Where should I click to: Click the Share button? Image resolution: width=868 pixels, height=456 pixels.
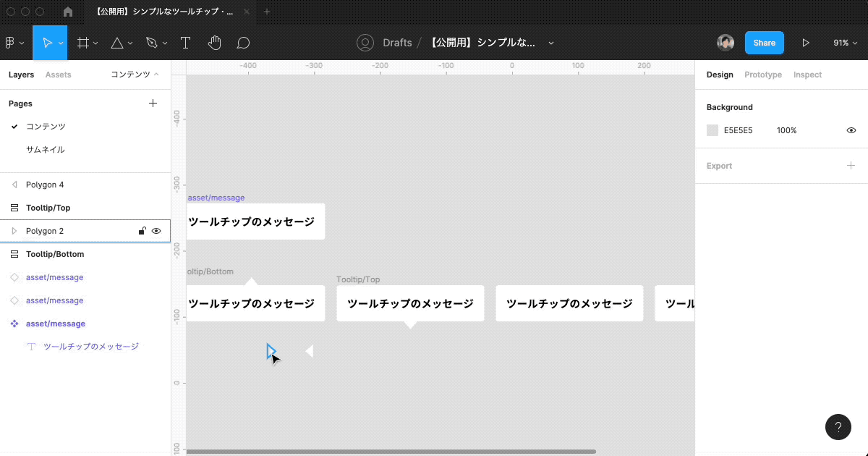(x=764, y=43)
